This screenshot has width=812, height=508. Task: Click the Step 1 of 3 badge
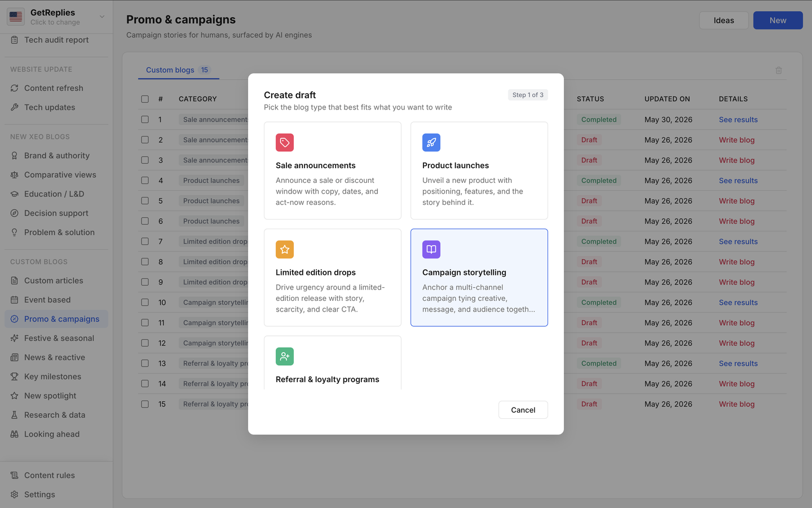pyautogui.click(x=528, y=95)
